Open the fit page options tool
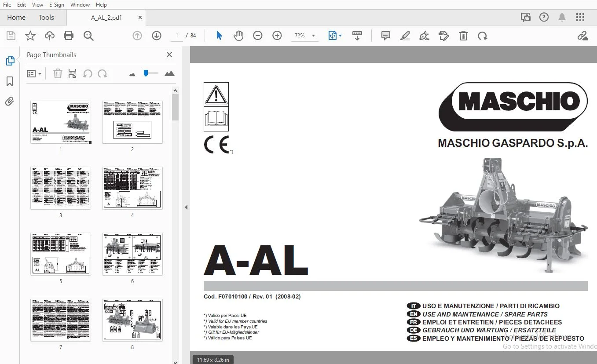Screen dimensions: 597x364 click(x=335, y=36)
